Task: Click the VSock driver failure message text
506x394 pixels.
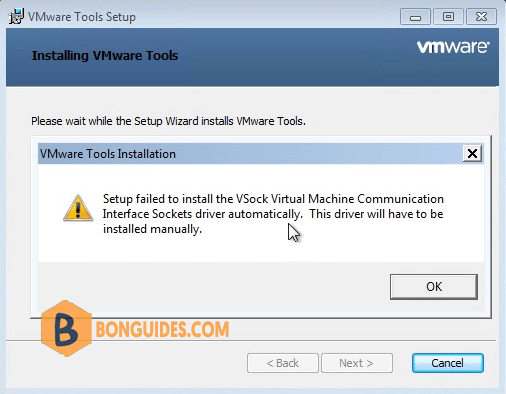Action: tap(273, 214)
